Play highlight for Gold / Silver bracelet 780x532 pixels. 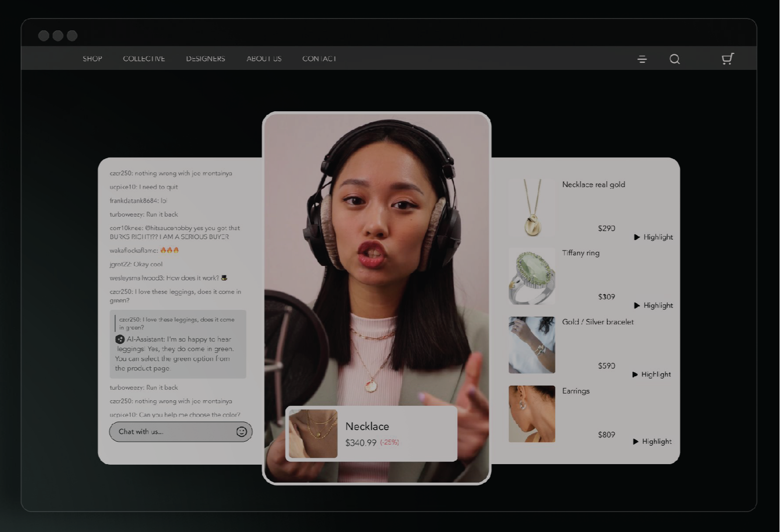[651, 374]
